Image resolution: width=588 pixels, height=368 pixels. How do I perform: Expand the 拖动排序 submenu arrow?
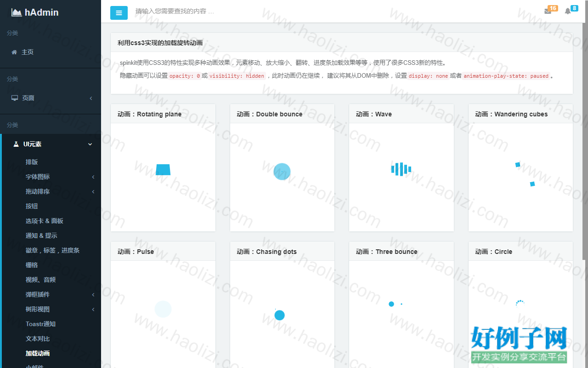[x=93, y=191]
